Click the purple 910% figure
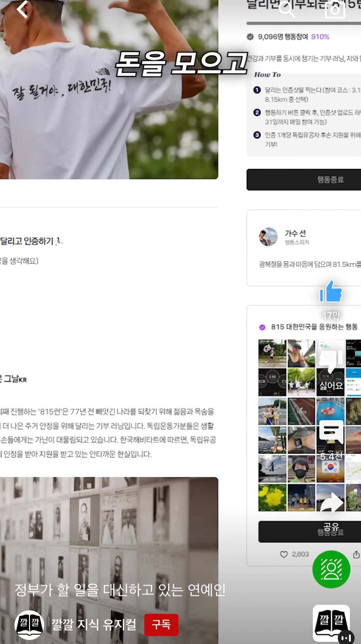Screen dimensions: 361x644 (320, 37)
